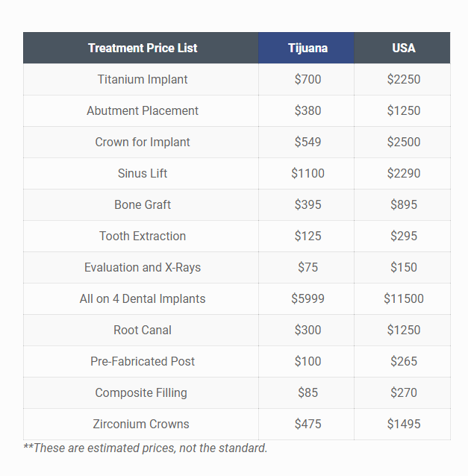Select the $1495 USA zirconium price
This screenshot has width=468, height=476.
[x=403, y=424]
